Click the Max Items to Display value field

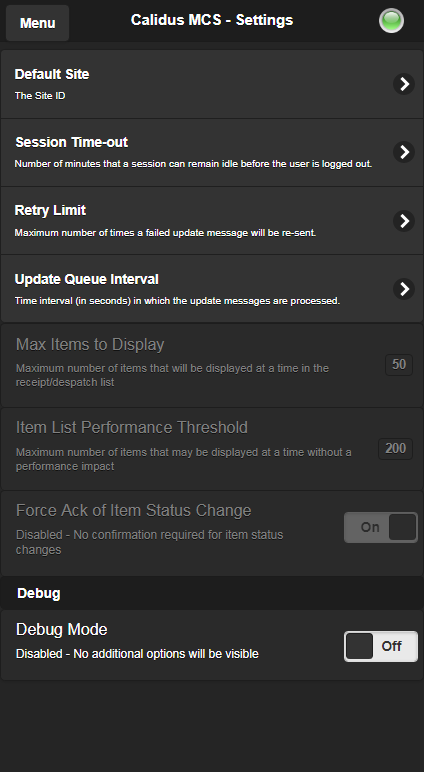[399, 365]
